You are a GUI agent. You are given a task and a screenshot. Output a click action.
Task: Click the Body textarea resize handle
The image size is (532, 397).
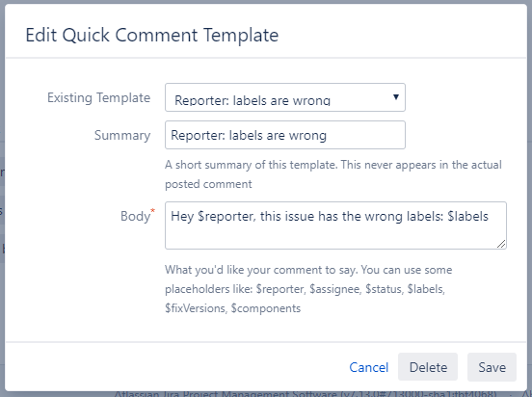[x=501, y=244]
